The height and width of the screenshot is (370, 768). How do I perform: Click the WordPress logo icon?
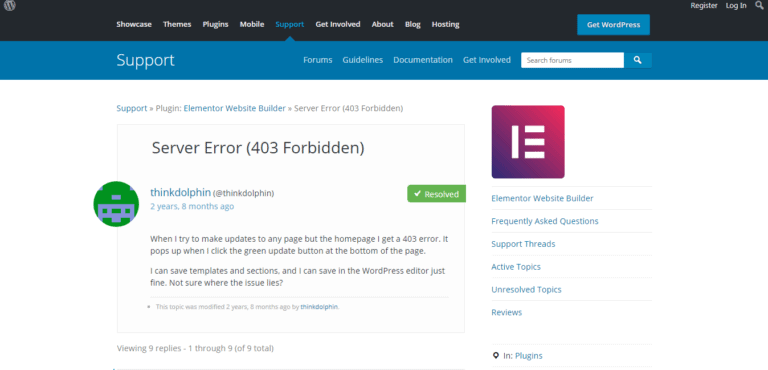point(10,5)
